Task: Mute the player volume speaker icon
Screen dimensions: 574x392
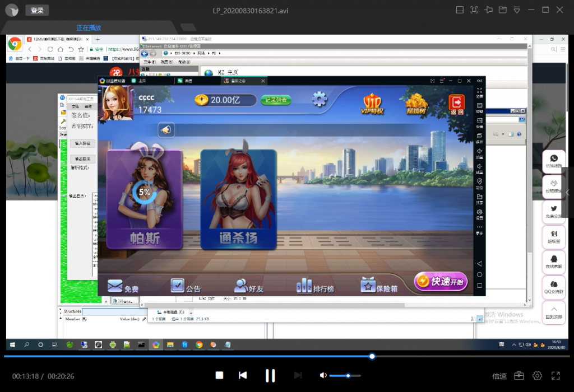Action: (323, 376)
